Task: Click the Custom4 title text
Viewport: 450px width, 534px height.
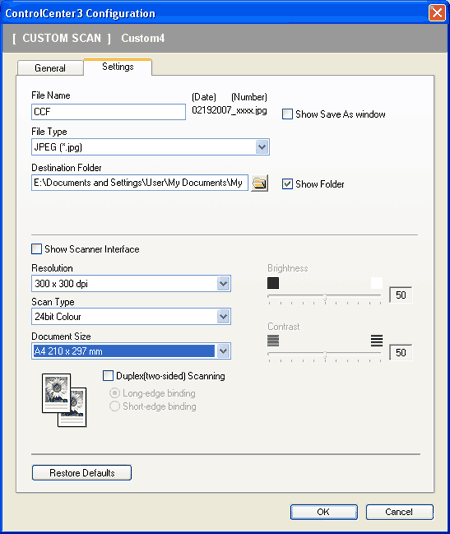Action: pyautogui.click(x=143, y=38)
